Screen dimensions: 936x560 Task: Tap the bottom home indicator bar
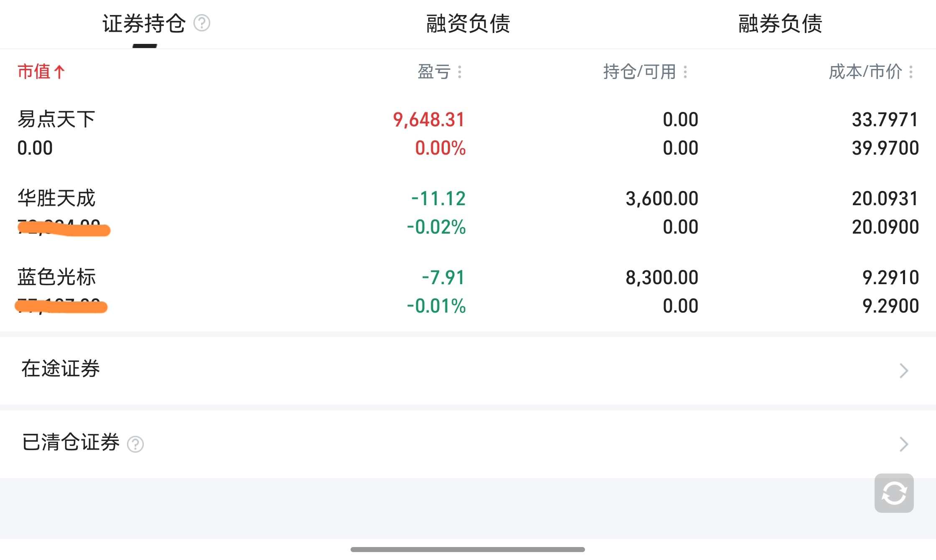click(468, 550)
